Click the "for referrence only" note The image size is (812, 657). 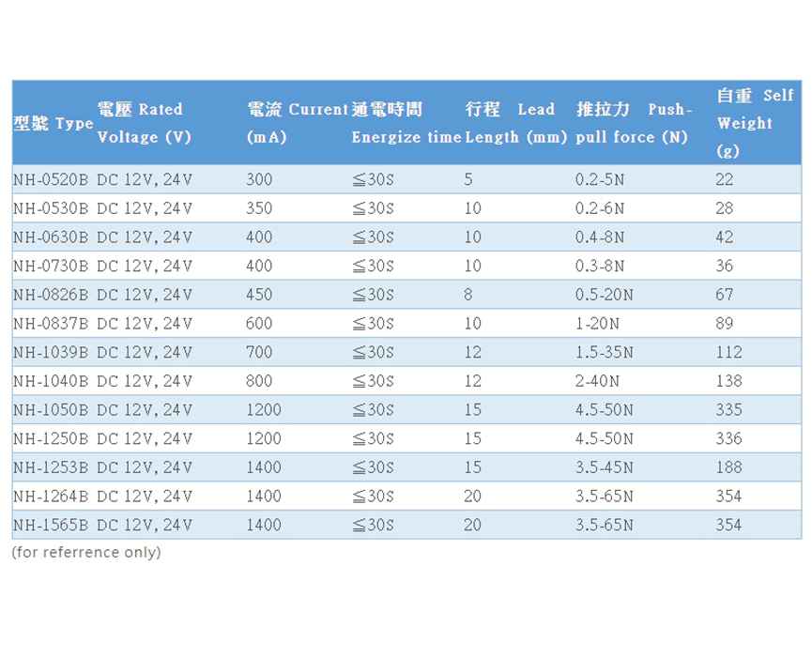pos(86,552)
